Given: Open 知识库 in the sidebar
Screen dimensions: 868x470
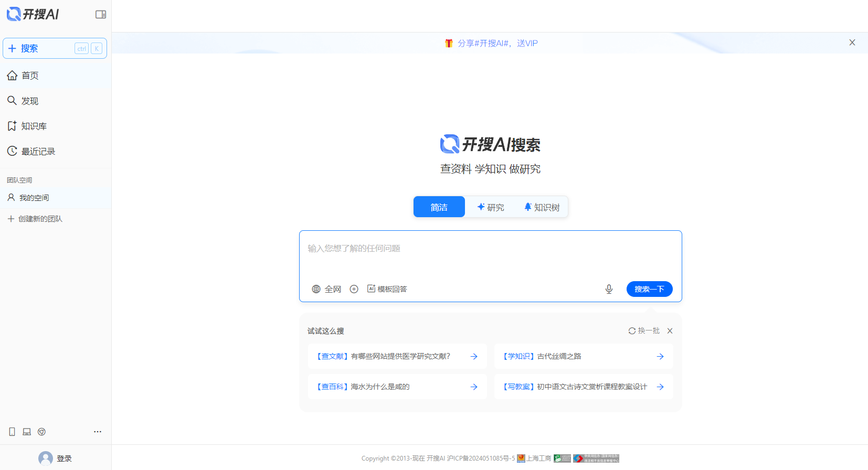Looking at the screenshot, I should point(55,126).
